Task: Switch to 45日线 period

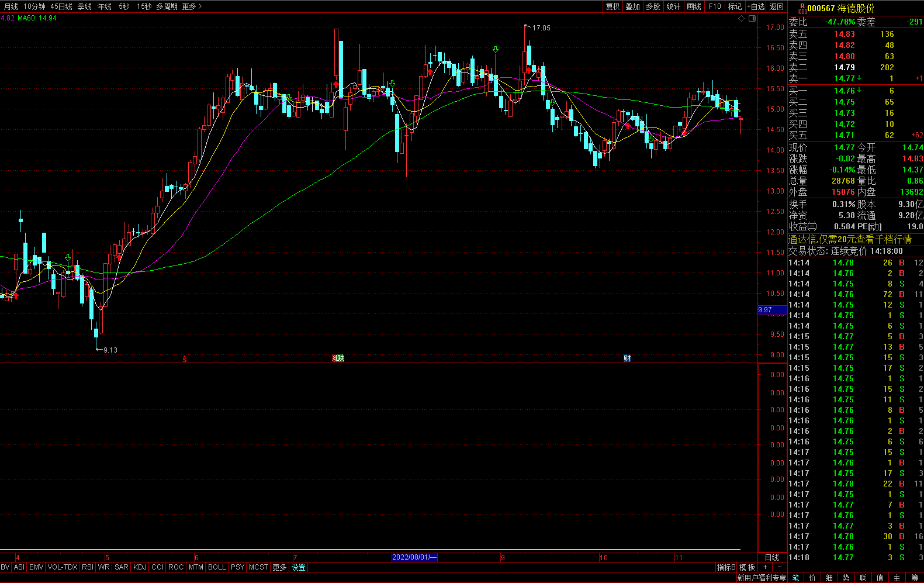Action: coord(61,6)
